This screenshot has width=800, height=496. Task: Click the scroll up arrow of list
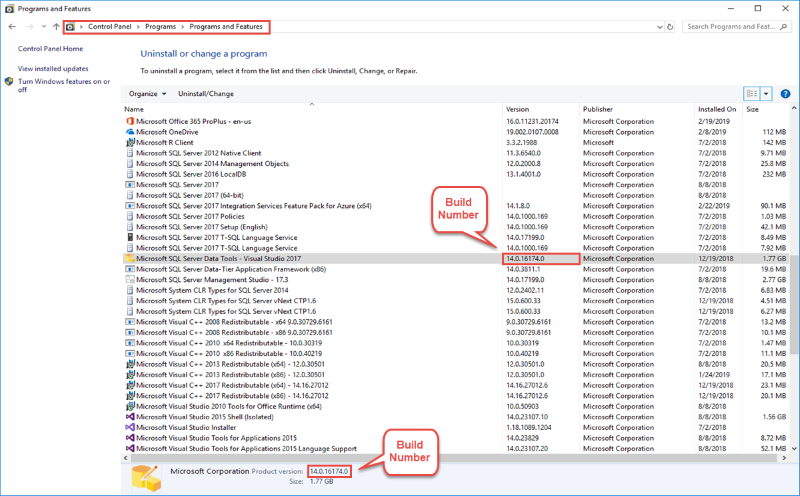pyautogui.click(x=794, y=108)
